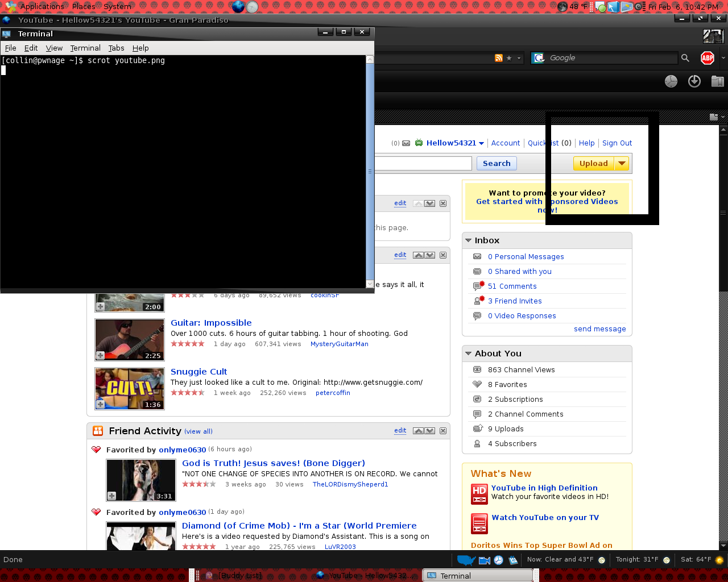
Task: Open the Terminal File menu
Action: [10, 48]
